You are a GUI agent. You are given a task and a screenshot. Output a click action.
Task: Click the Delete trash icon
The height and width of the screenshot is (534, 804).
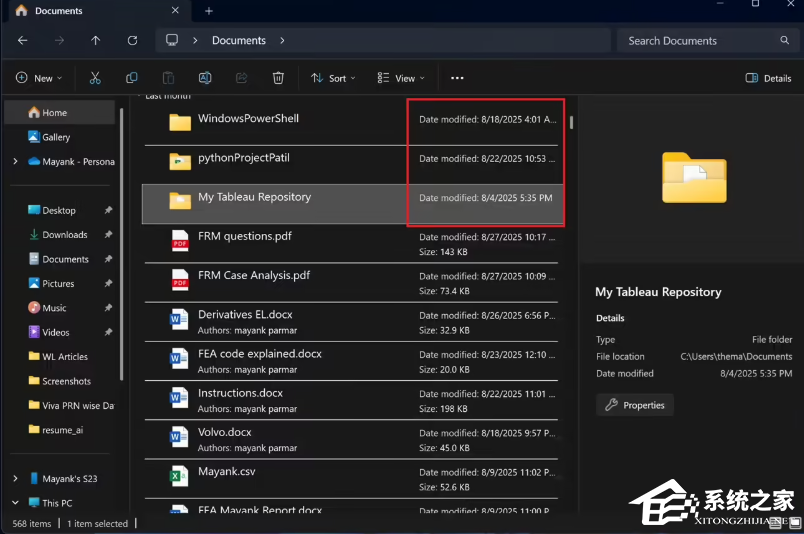[279, 78]
